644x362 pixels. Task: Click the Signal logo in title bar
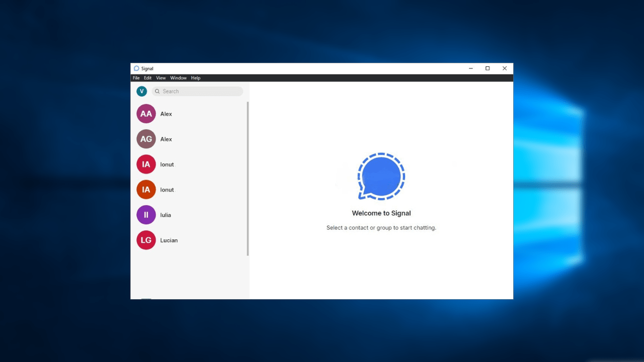point(136,68)
